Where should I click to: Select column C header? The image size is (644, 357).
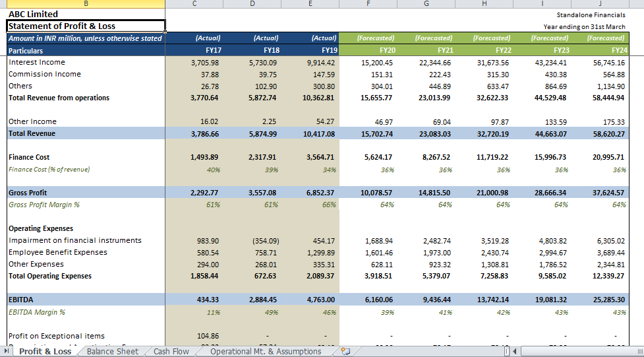pyautogui.click(x=194, y=4)
